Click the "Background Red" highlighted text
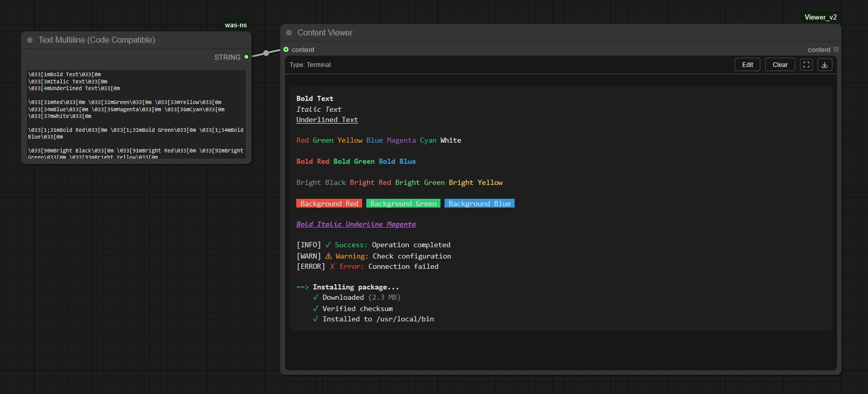This screenshot has width=868, height=394. click(x=329, y=203)
